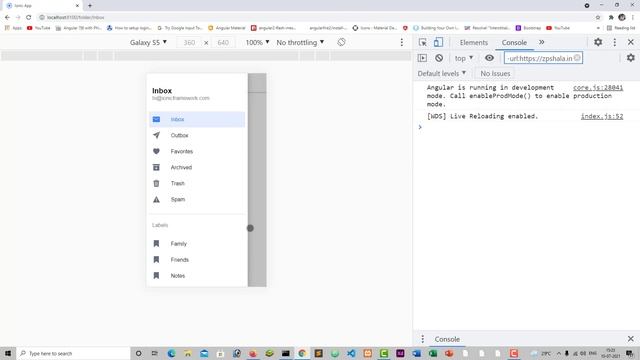Bookmark this page with star icon
The height and width of the screenshot is (360, 640).
(x=598, y=17)
